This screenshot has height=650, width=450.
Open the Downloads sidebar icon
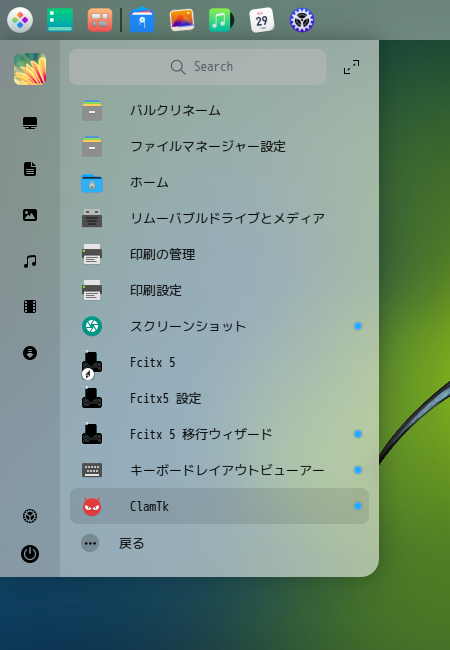(30, 353)
